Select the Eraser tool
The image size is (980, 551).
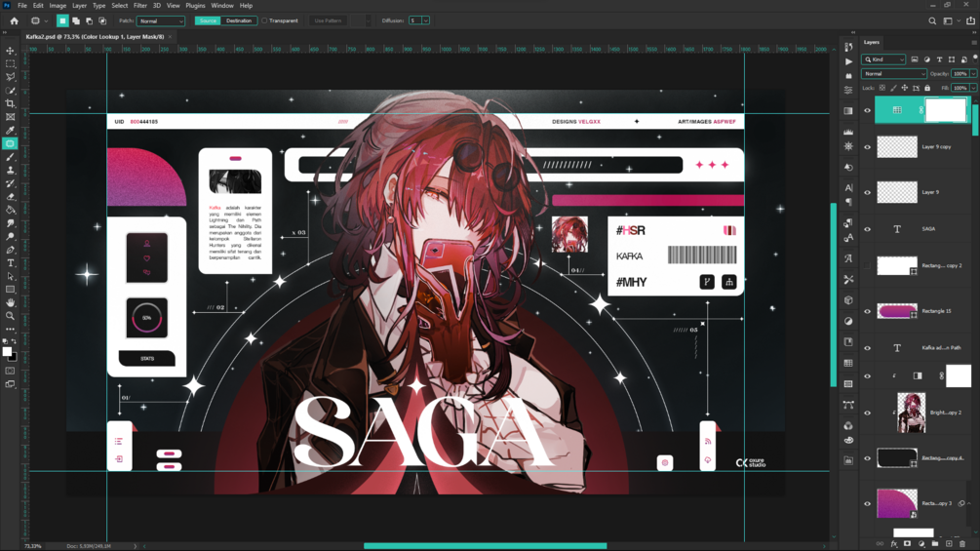coord(10,196)
